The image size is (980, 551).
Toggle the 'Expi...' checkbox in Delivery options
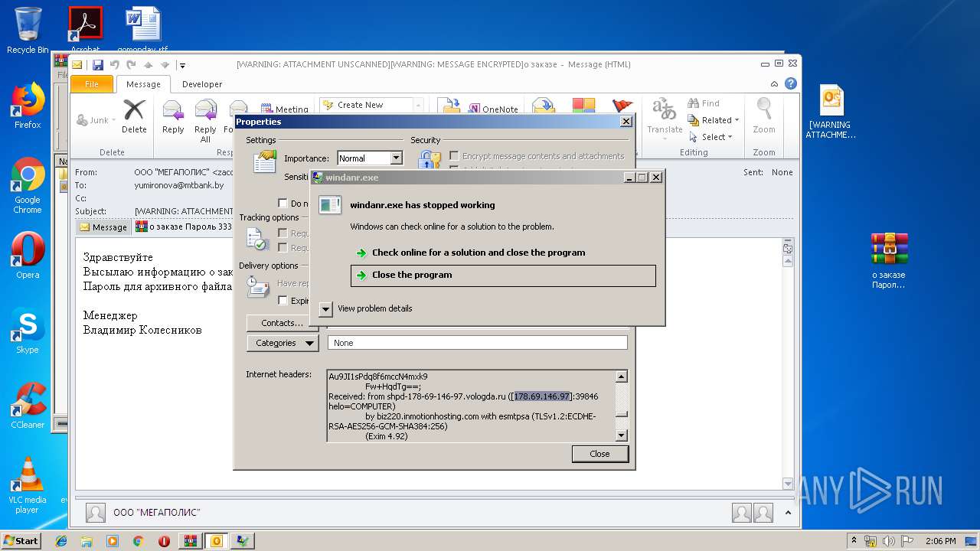pyautogui.click(x=283, y=301)
